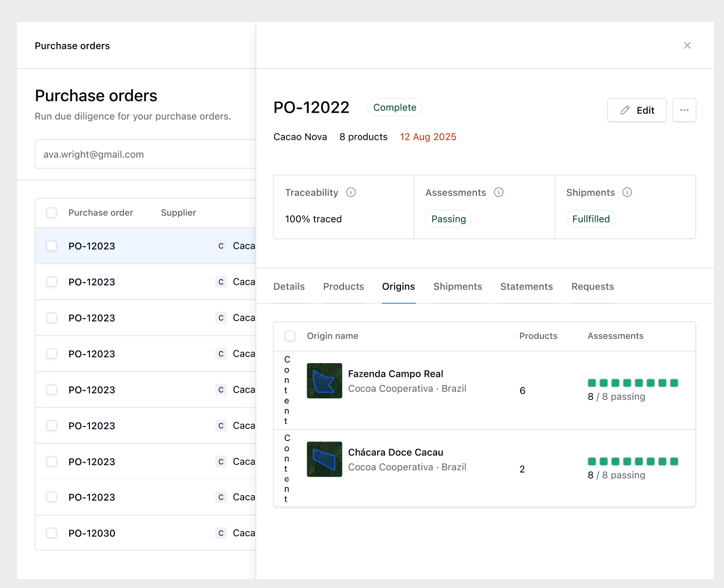Click the 100% traced value

pyautogui.click(x=313, y=219)
